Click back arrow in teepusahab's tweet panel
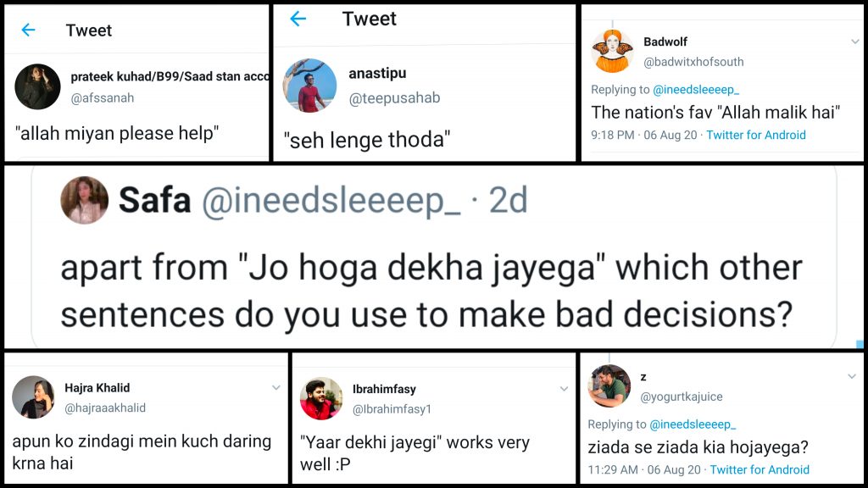Viewport: 868px width, 488px height. coord(298,19)
